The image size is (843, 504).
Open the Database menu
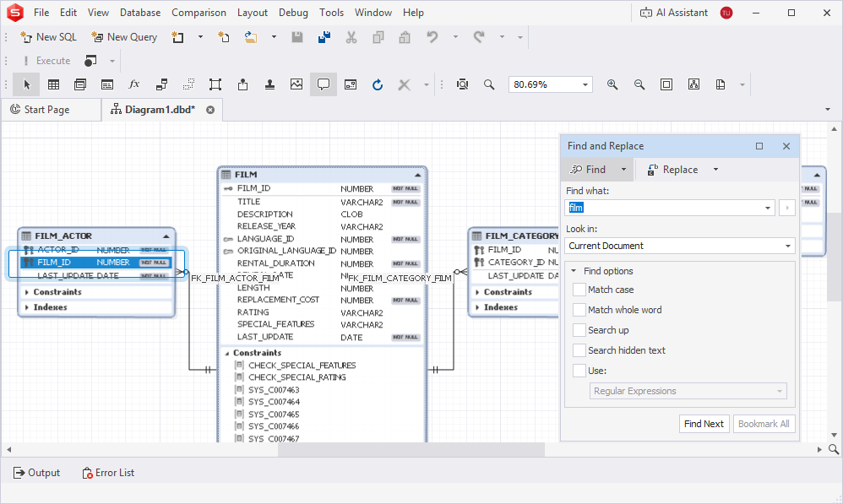(139, 12)
